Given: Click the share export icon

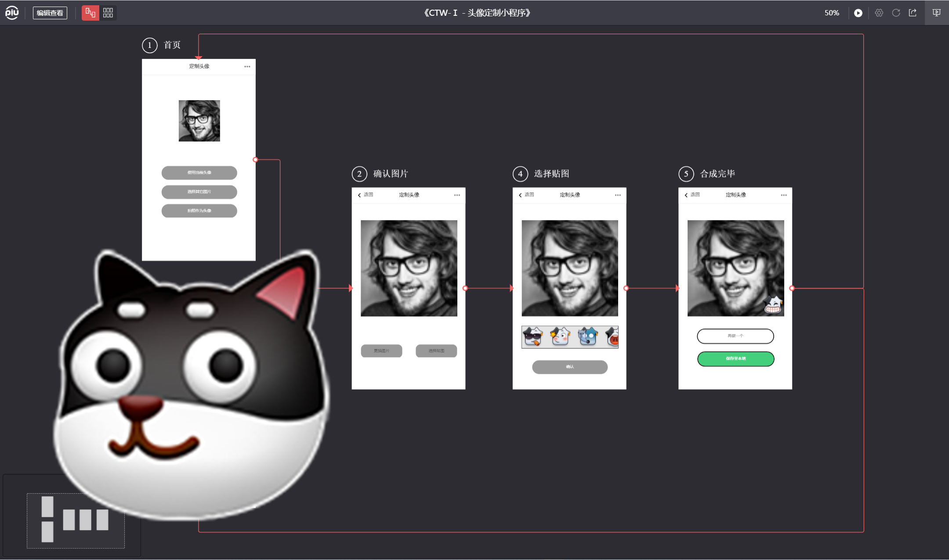Looking at the screenshot, I should [913, 13].
